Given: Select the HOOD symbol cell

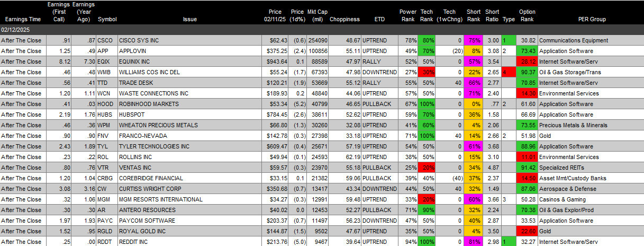Looking at the screenshot, I should (x=107, y=104).
